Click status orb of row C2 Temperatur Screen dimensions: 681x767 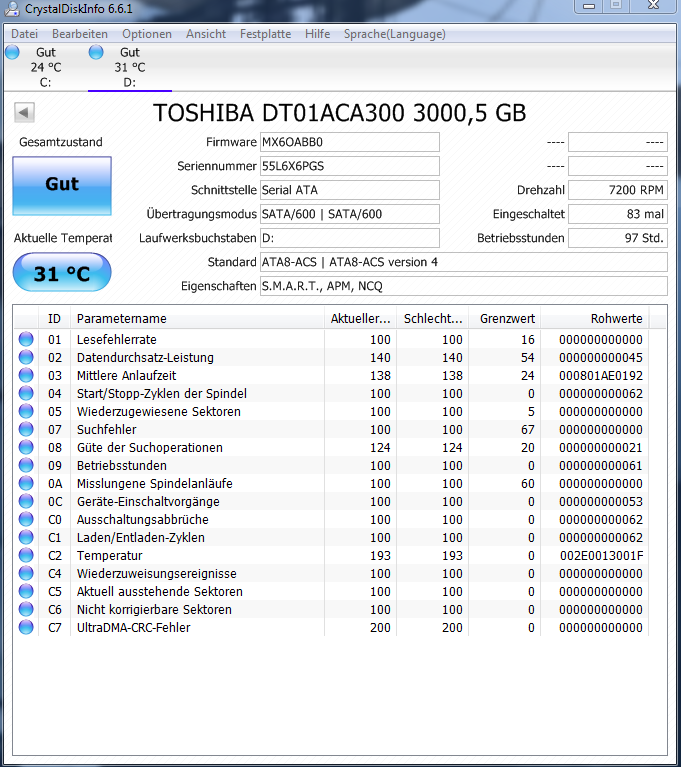[x=26, y=555]
